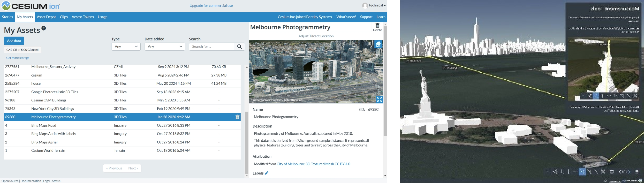Expand the technical account dropdown arrow
Screen dimensions: 644x183
(x=385, y=6)
